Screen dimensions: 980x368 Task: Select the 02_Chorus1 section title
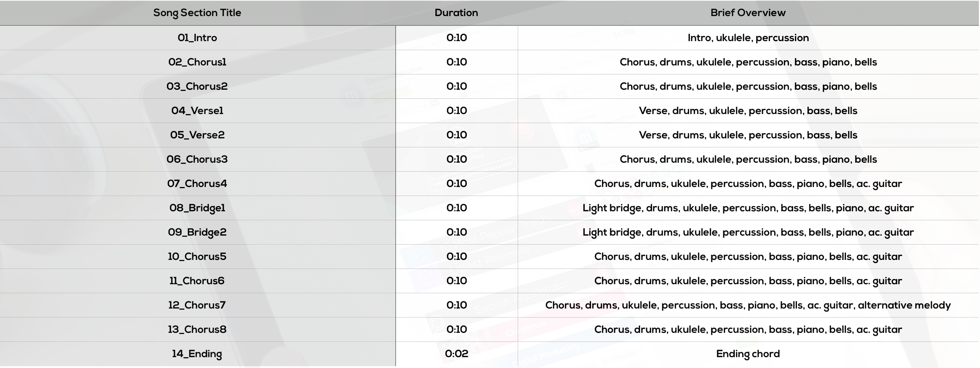197,62
